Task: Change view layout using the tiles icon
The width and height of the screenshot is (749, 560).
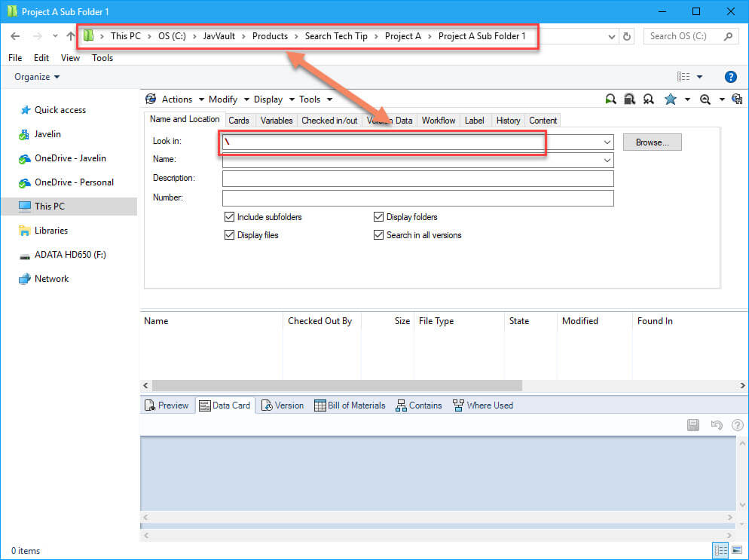Action: [x=683, y=76]
